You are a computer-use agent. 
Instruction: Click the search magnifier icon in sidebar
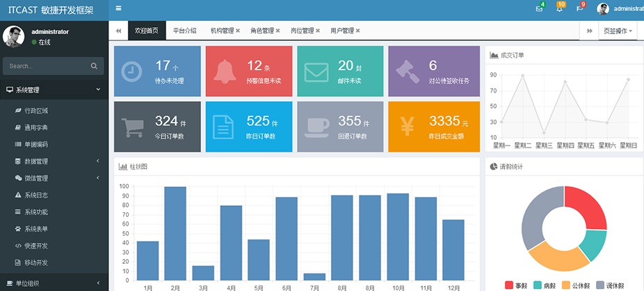coord(94,66)
